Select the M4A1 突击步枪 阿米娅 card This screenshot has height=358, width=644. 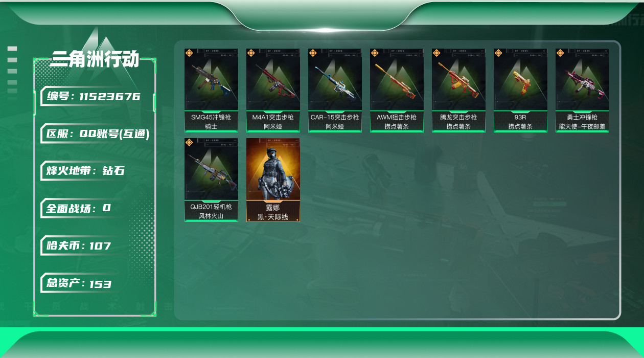(273, 91)
